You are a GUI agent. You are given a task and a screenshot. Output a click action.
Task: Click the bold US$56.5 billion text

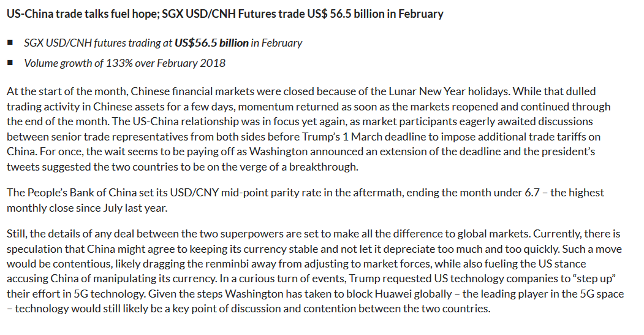click(x=211, y=43)
